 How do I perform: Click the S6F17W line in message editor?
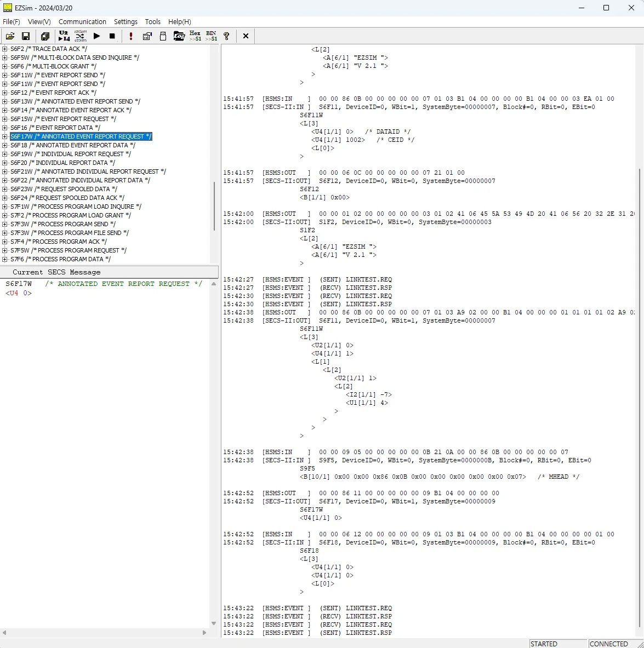pyautogui.click(x=104, y=284)
